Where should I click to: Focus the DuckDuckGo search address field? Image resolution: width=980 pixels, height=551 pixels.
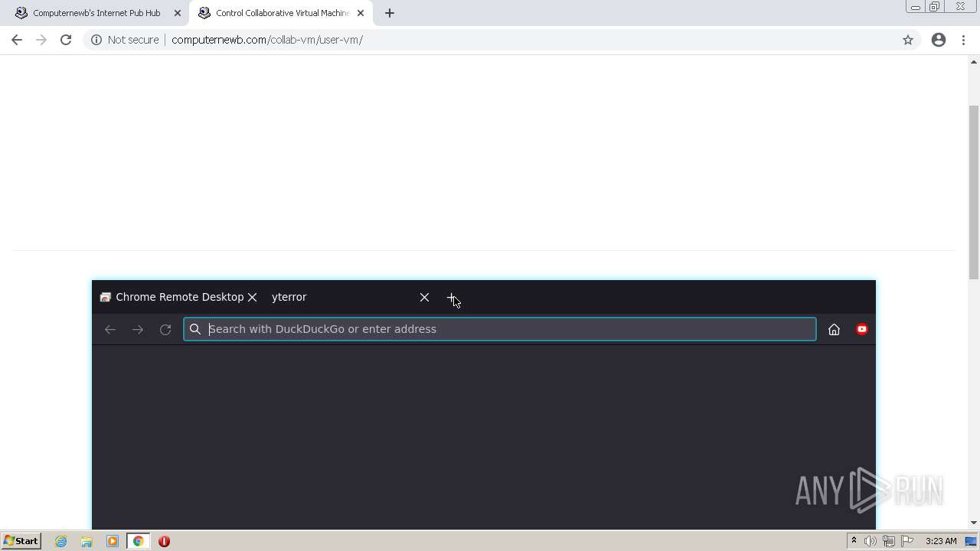(500, 329)
